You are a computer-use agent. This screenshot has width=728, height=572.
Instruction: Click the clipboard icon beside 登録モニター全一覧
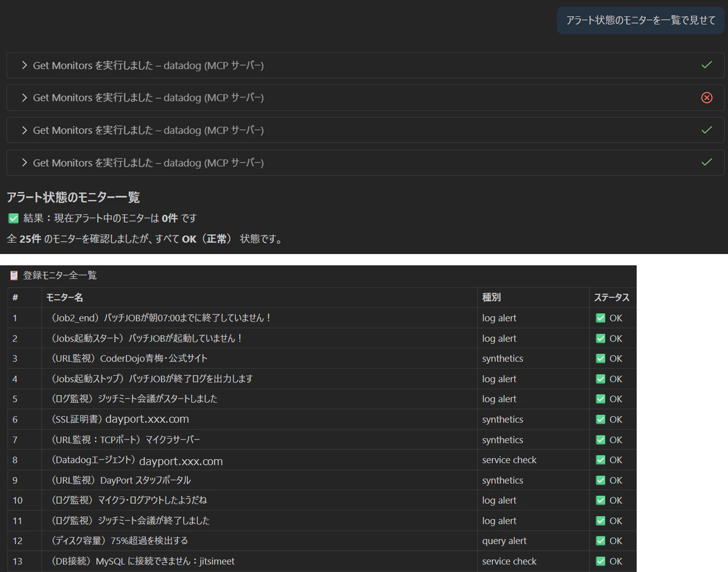tap(14, 276)
